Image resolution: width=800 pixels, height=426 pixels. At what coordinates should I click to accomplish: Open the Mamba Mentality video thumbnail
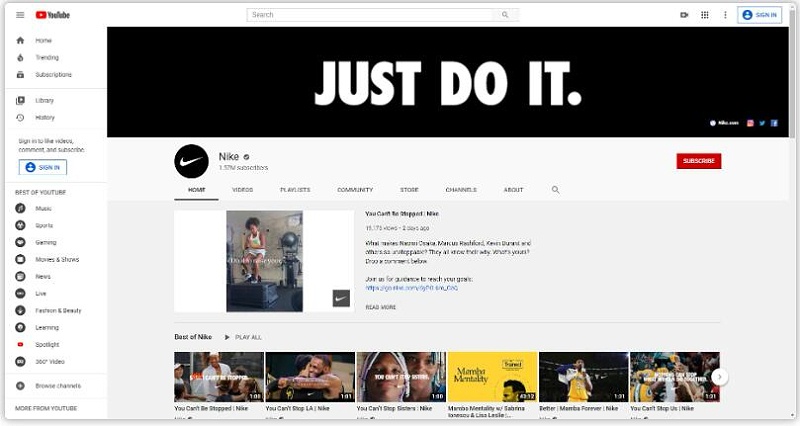click(492, 376)
